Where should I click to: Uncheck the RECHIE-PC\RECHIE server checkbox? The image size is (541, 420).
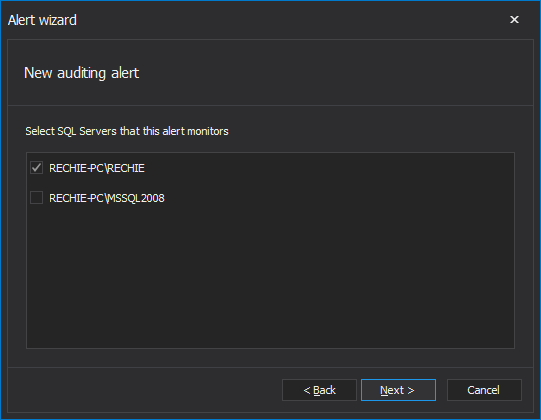click(36, 168)
